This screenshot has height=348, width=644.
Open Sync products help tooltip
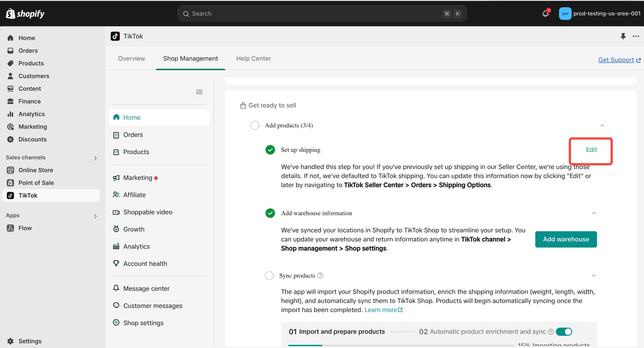(x=320, y=275)
